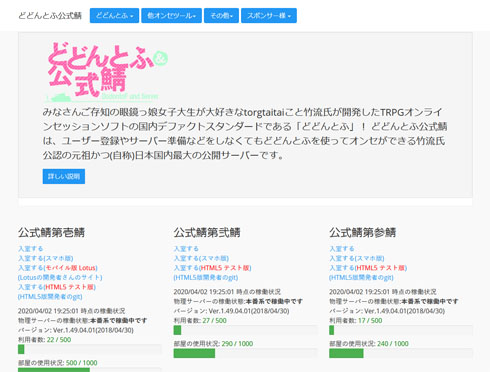Click the みなさんご存知 intro paragraph
Image resolution: width=490 pixels, height=372 pixels.
tap(245, 133)
